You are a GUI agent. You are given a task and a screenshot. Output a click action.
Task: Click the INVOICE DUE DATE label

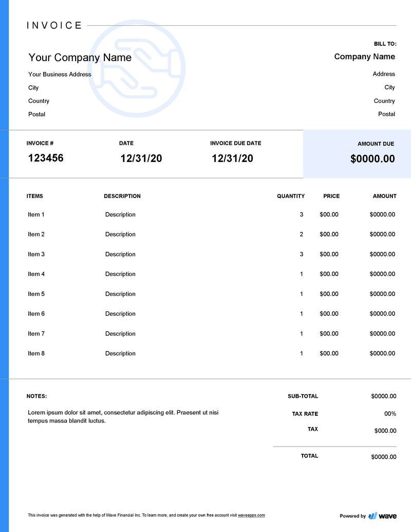236,143
